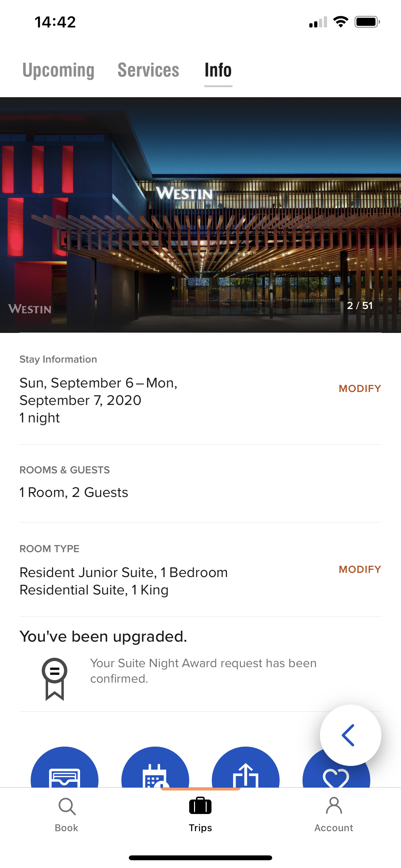Image resolution: width=401 pixels, height=868 pixels.
Task: Switch to the Services tab
Action: coord(148,70)
